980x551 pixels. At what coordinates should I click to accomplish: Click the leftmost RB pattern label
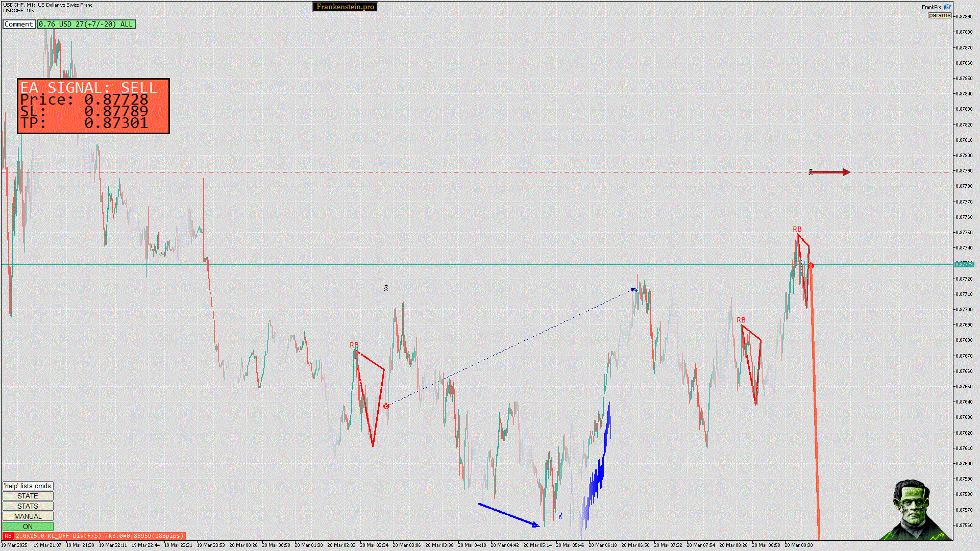[354, 345]
